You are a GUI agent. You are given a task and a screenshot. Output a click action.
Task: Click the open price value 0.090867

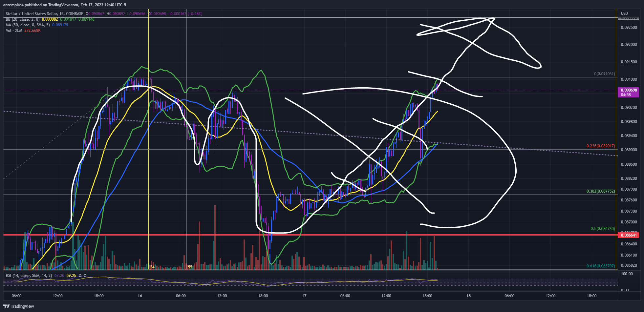(x=96, y=14)
